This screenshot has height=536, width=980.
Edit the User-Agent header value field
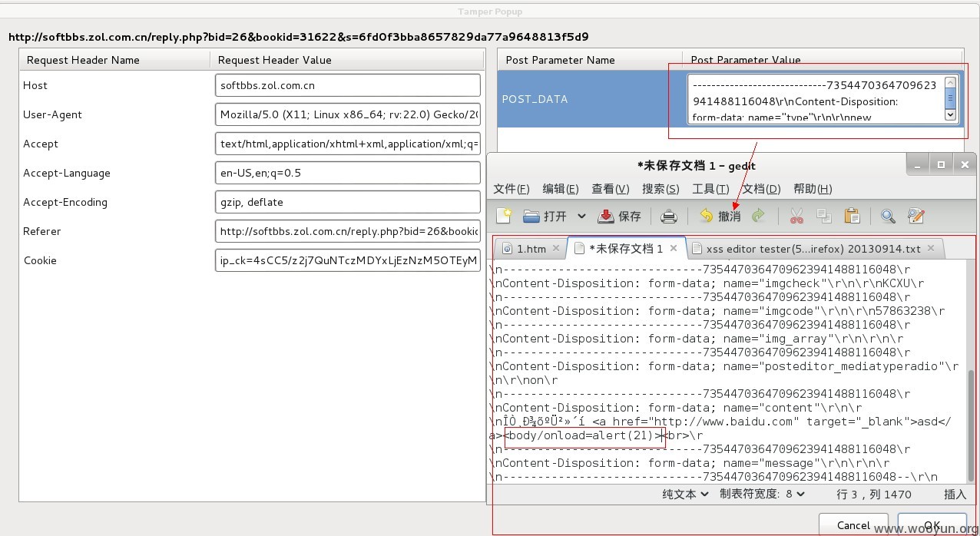point(348,114)
